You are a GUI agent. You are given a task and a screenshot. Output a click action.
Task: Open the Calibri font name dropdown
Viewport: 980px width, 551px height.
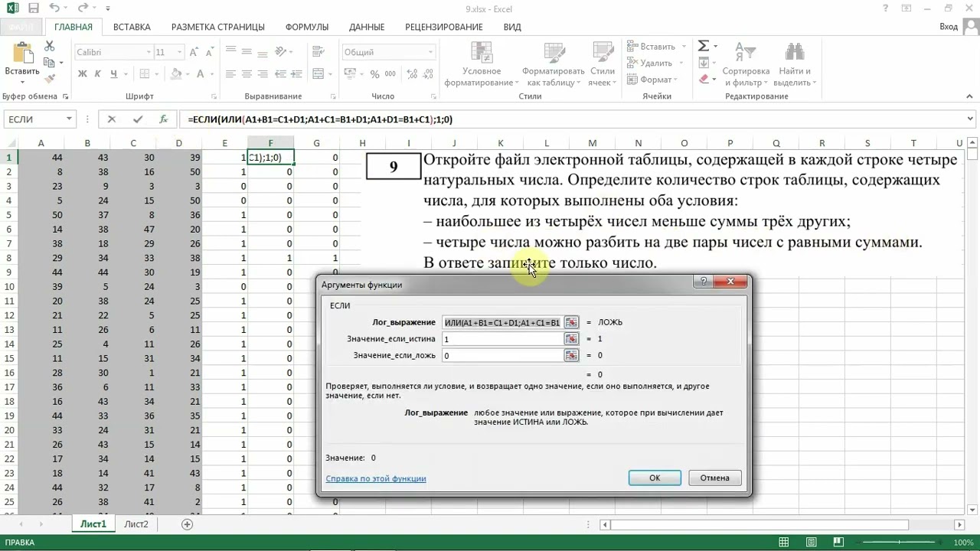pyautogui.click(x=149, y=52)
